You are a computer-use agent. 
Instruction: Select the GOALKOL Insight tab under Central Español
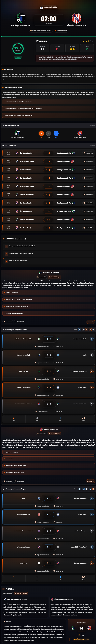pos(54,434)
